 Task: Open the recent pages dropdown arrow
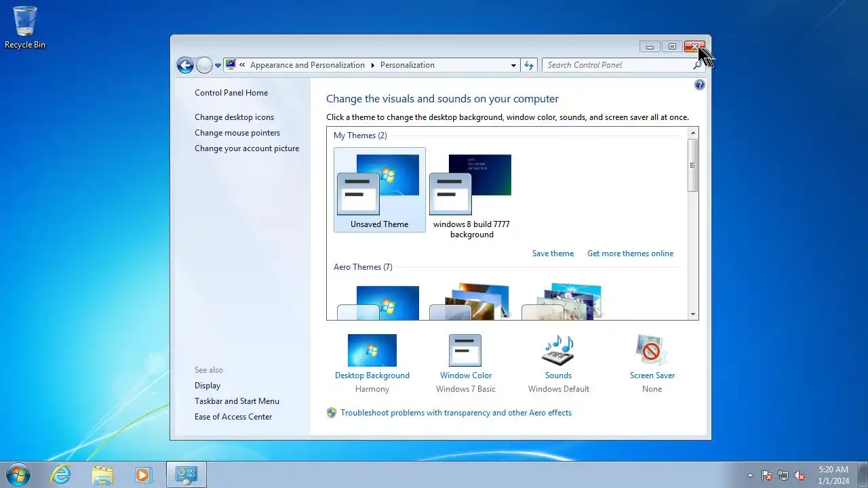(x=218, y=66)
